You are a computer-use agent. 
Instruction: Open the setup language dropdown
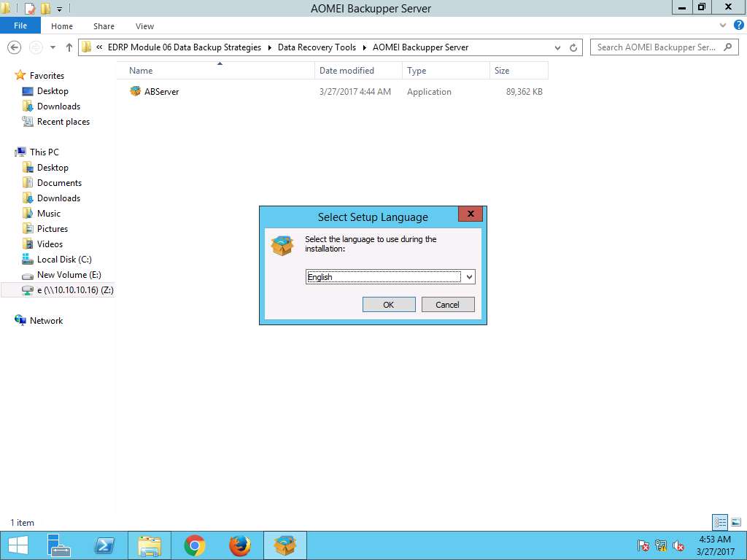[x=469, y=277]
